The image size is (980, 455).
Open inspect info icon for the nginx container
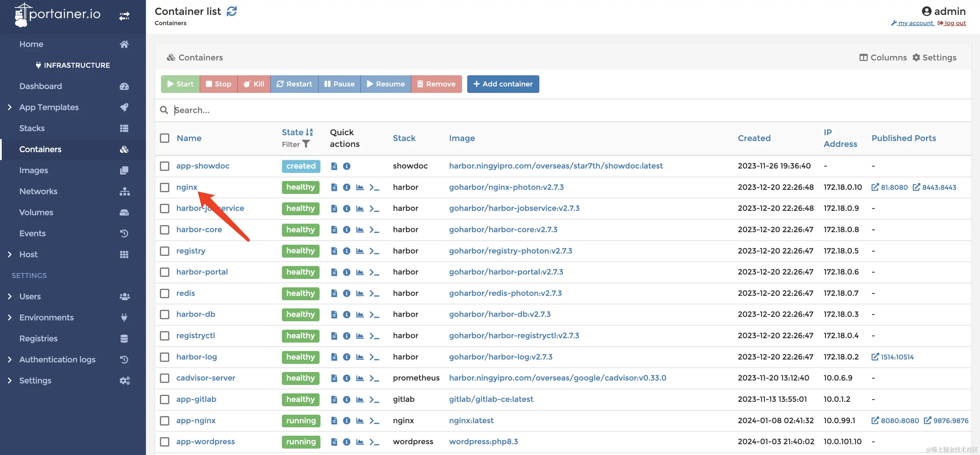click(346, 187)
